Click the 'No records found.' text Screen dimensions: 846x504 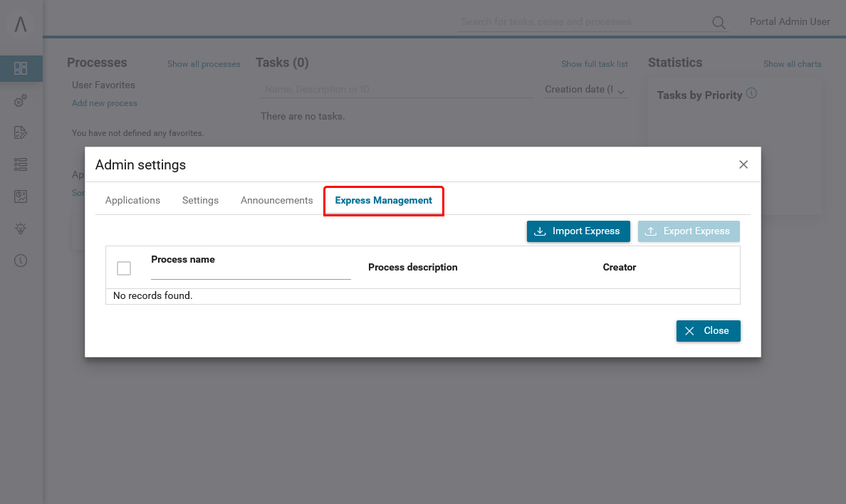point(152,295)
